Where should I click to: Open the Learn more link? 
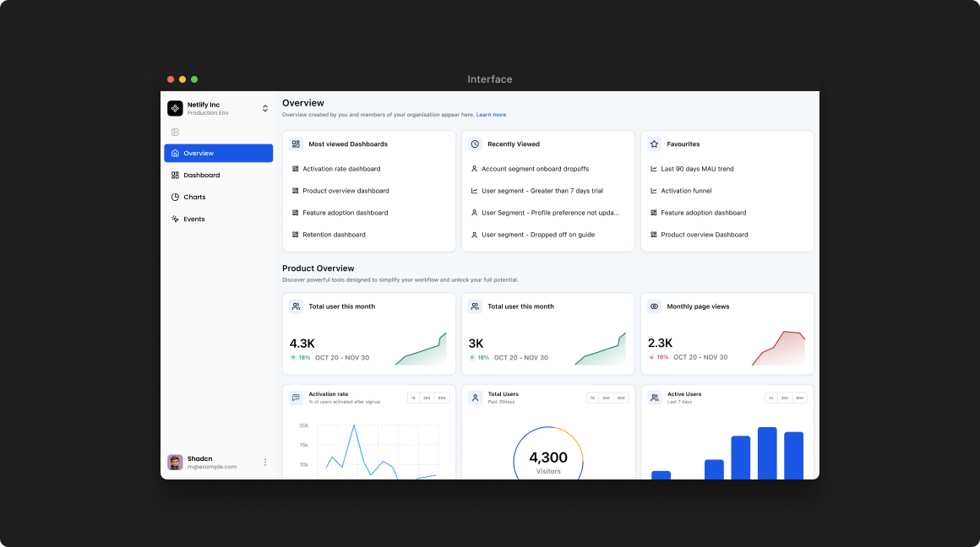[491, 114]
